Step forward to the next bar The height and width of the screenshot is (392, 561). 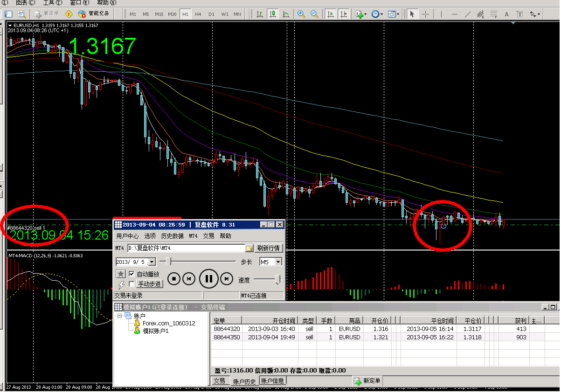(226, 279)
